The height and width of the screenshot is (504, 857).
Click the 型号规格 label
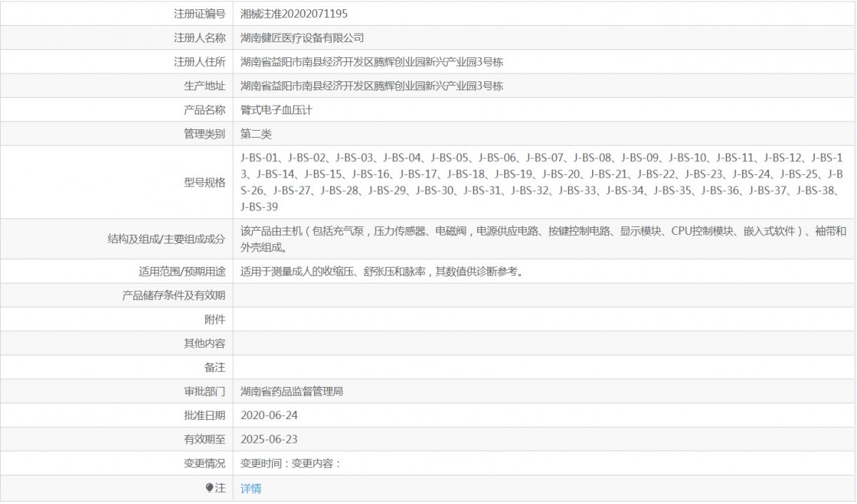[204, 182]
